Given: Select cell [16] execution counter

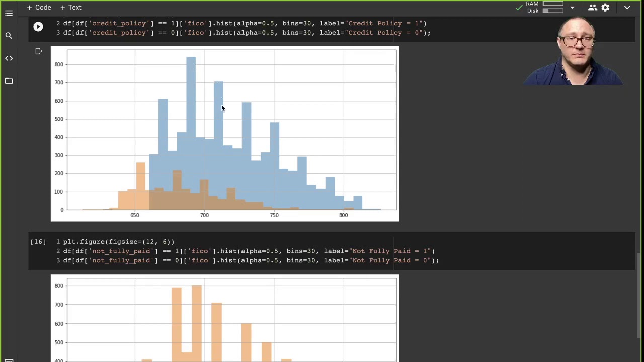Looking at the screenshot, I should [38, 242].
